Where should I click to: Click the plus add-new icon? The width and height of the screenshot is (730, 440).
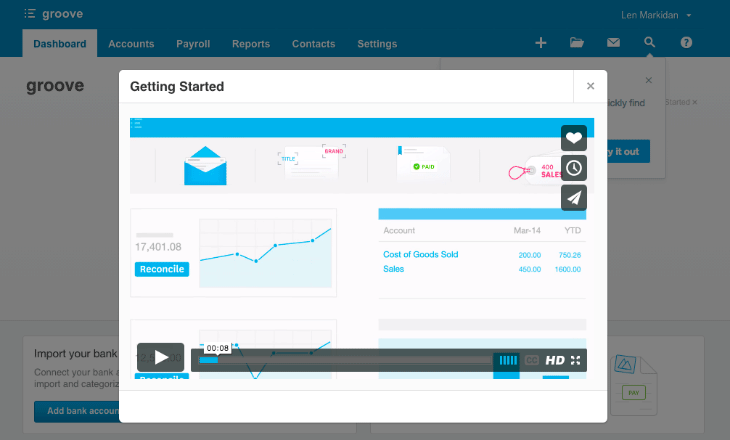click(541, 43)
